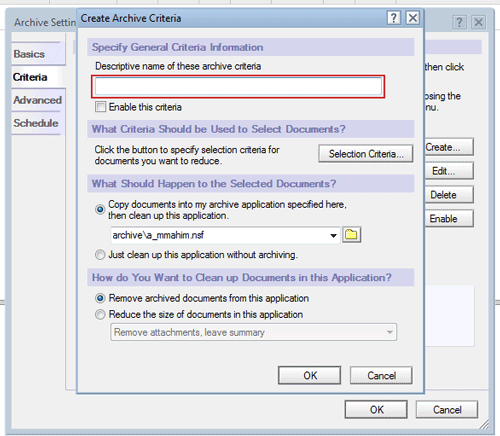The width and height of the screenshot is (500, 436).
Task: Click the help question mark in Create Archive Criteria
Action: tap(394, 18)
